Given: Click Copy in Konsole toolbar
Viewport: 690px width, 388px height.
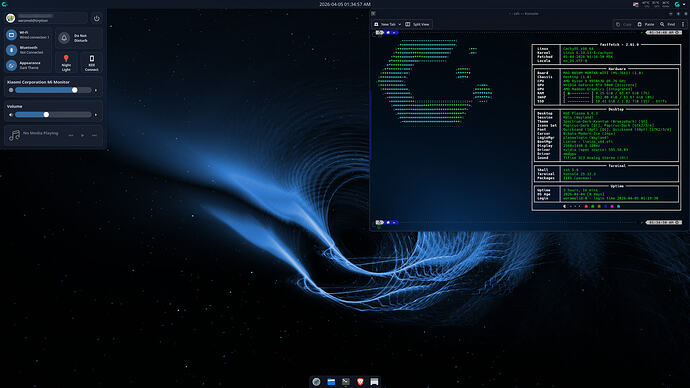Looking at the screenshot, I should (x=624, y=24).
